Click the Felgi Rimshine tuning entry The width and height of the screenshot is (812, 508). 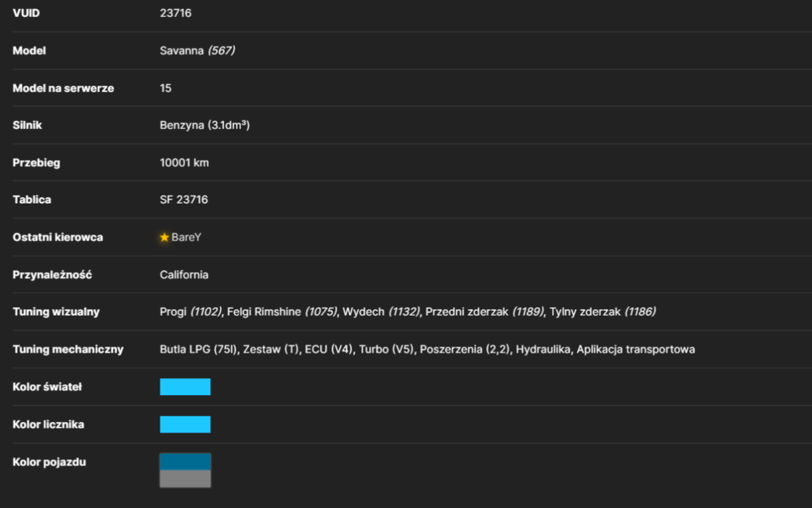282,312
